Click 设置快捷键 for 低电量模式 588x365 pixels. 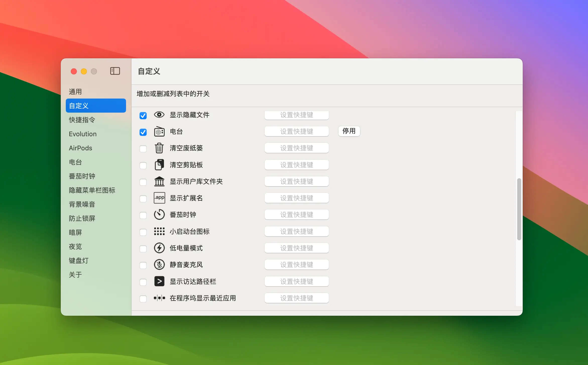point(297,248)
